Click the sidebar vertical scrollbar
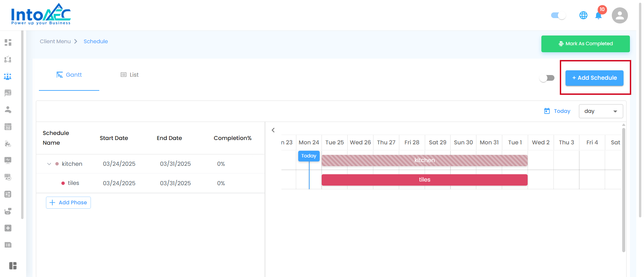The height and width of the screenshot is (277, 644). (22, 125)
